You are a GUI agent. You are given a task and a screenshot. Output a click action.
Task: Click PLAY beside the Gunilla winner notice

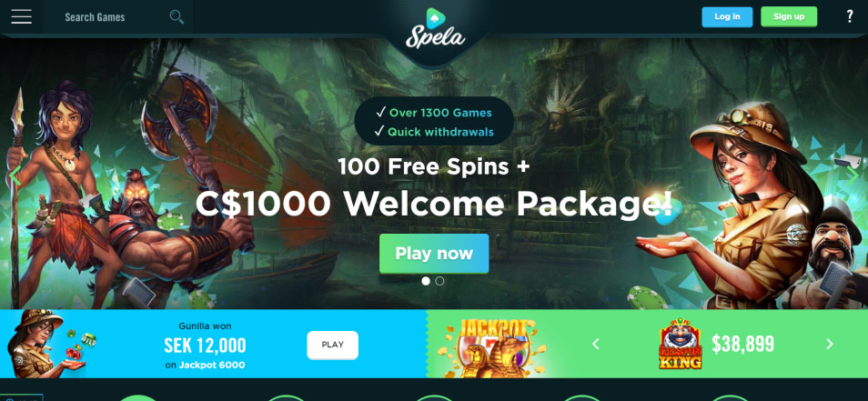click(333, 345)
